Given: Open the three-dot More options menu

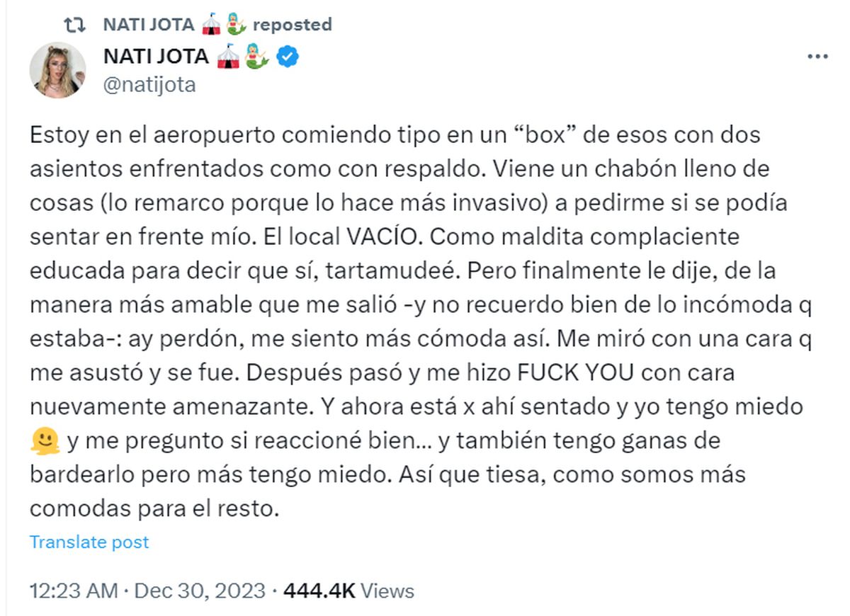Looking at the screenshot, I should [817, 57].
